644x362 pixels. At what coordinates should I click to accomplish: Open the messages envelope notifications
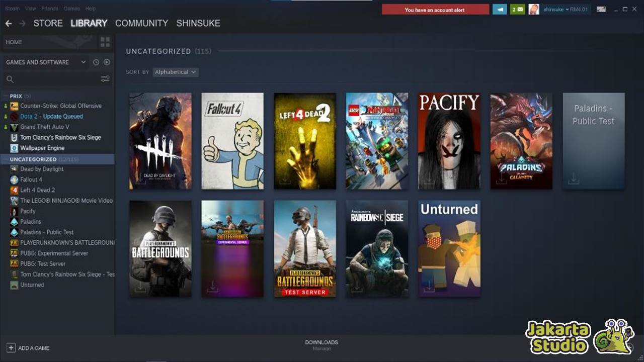point(518,10)
